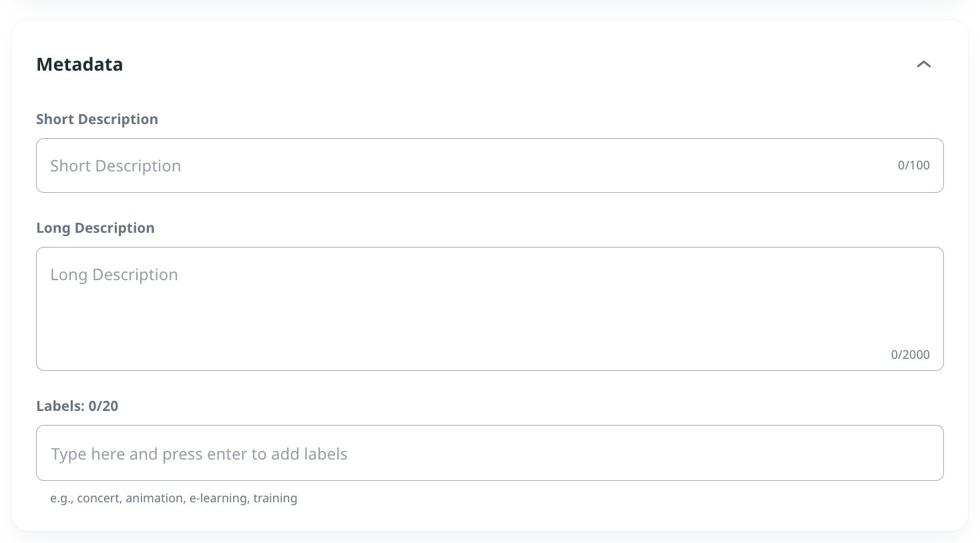This screenshot has width=980, height=543.
Task: Click the Long Description field label
Action: [x=95, y=228]
